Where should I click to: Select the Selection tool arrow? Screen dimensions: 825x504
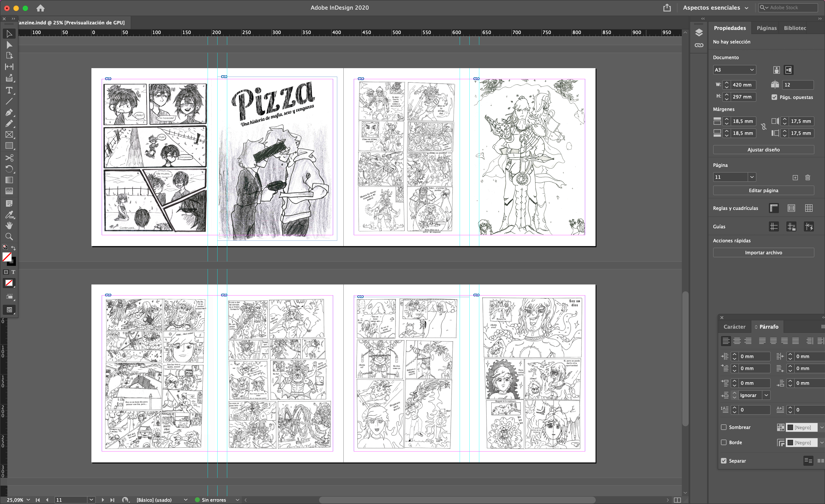coord(9,34)
